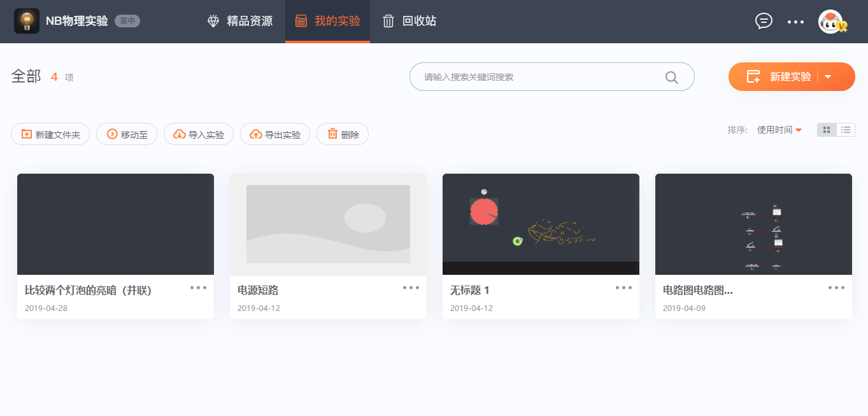
Task: Open the 回收站 recycle bin tab
Action: point(409,21)
